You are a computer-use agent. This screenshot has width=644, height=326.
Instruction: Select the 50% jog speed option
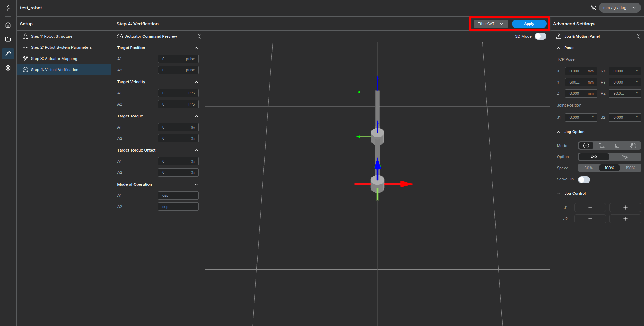click(x=589, y=168)
